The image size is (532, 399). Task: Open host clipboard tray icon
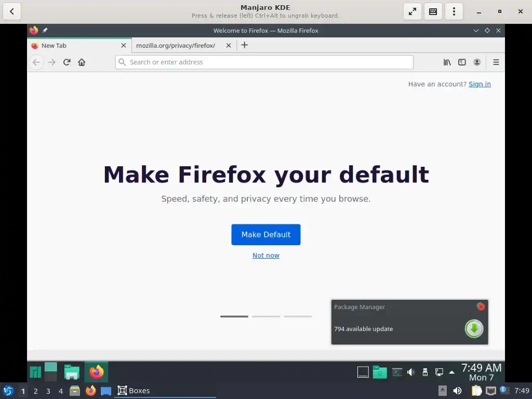click(x=477, y=391)
